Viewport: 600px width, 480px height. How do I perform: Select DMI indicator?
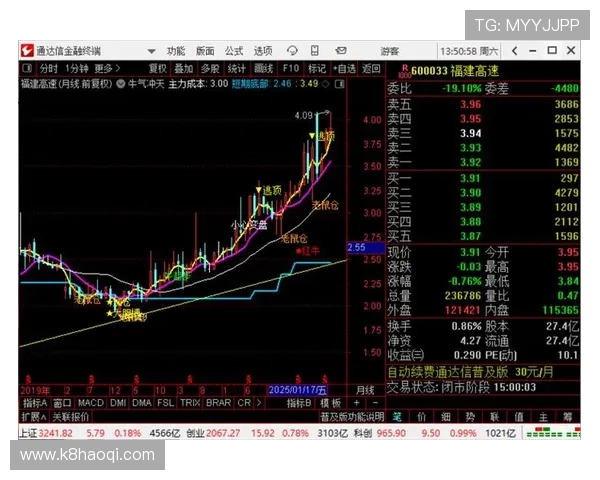click(x=118, y=403)
